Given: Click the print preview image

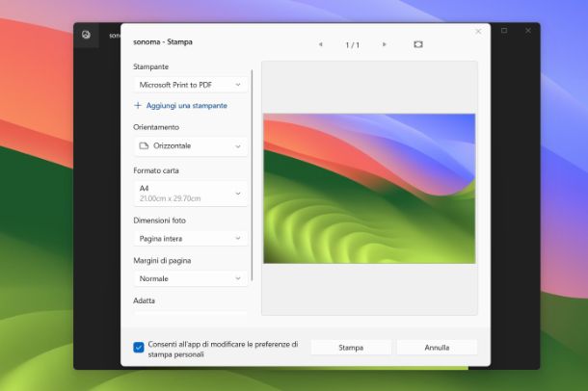Looking at the screenshot, I should click(x=369, y=189).
